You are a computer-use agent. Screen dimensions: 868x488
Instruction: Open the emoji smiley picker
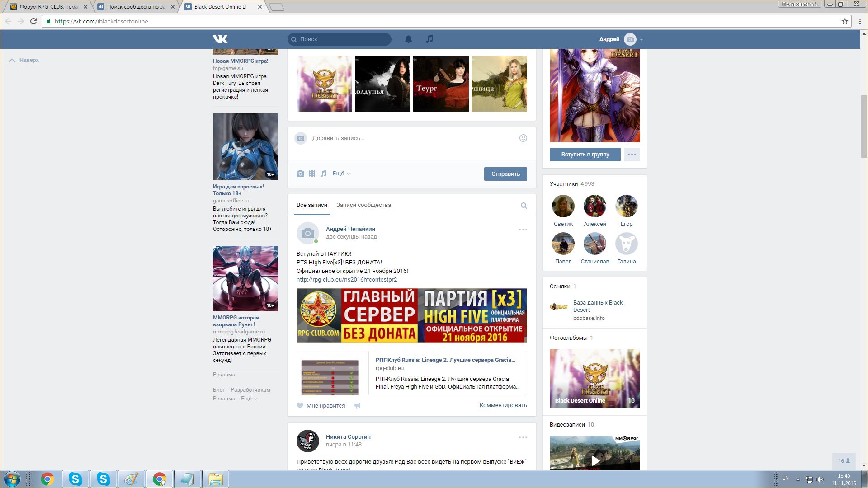pyautogui.click(x=523, y=138)
